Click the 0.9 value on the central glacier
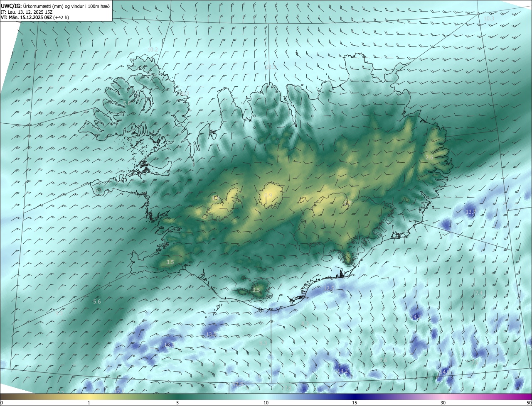This screenshot has height=406, width=532. pos(268,195)
